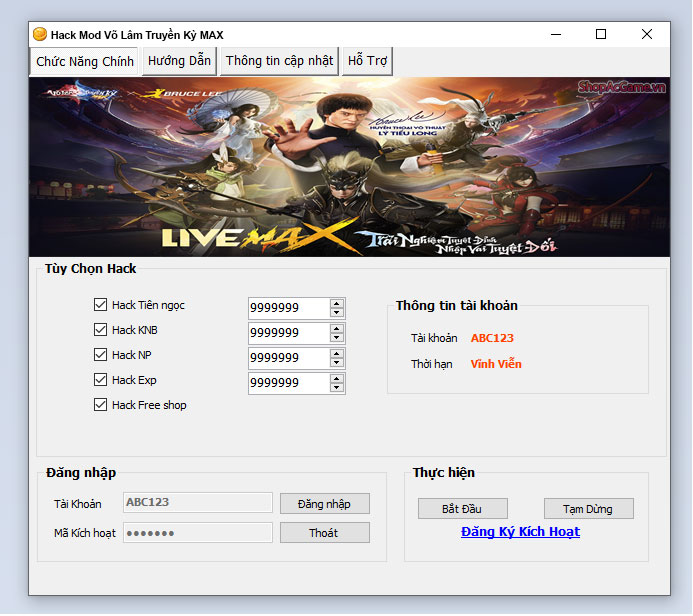Screen dimensions: 693x616
Task: Open the Thông tin cập nhật tab
Action: click(x=279, y=61)
